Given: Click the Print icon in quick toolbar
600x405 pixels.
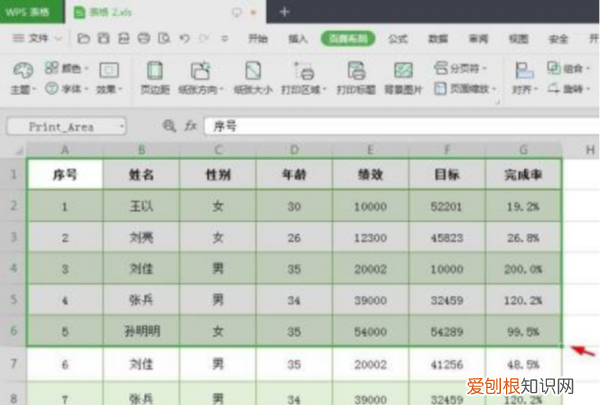Looking at the screenshot, I should (x=144, y=38).
